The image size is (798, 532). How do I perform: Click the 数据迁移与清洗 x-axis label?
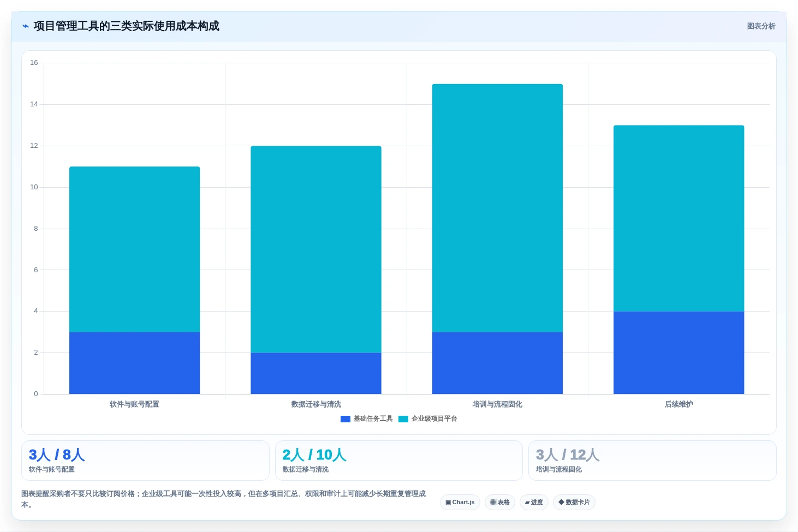pos(316,404)
